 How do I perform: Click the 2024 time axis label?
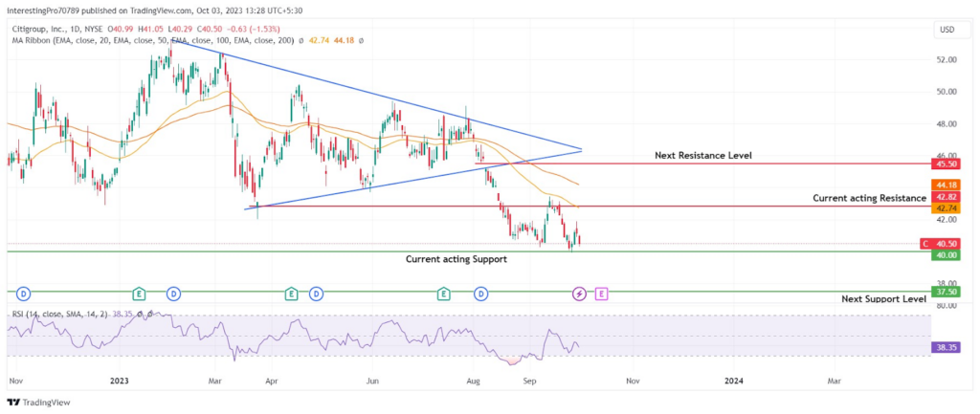tap(734, 380)
